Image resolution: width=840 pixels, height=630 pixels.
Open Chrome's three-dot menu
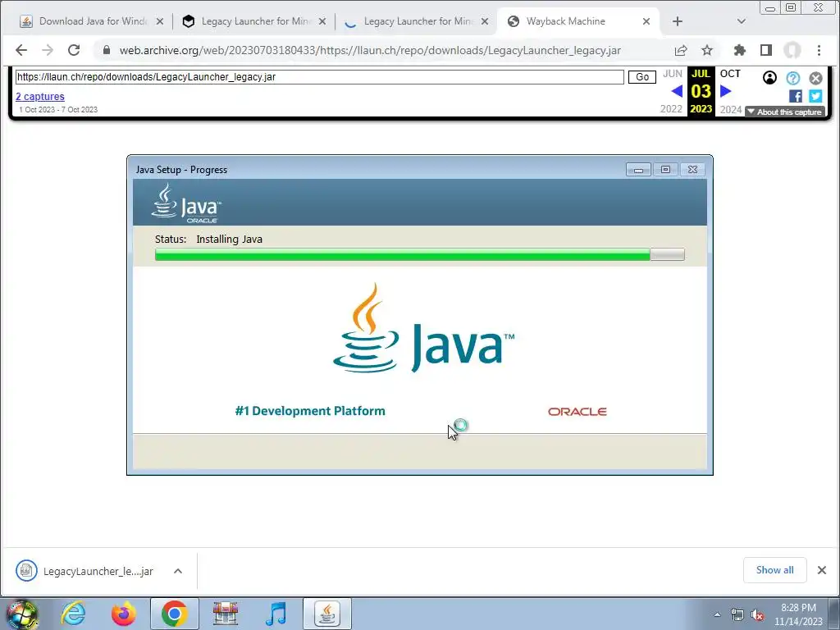[x=819, y=50]
